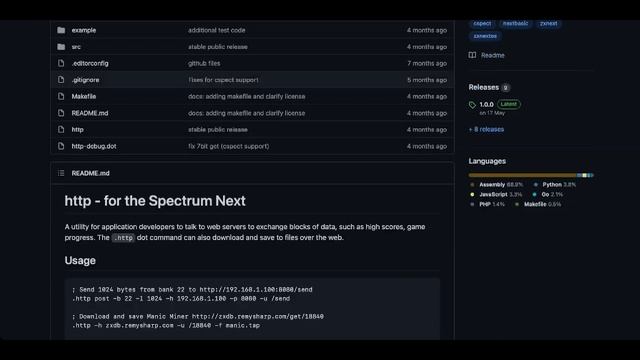This screenshot has height=360, width=640.
Task: Select the Python language entry
Action: point(555,184)
